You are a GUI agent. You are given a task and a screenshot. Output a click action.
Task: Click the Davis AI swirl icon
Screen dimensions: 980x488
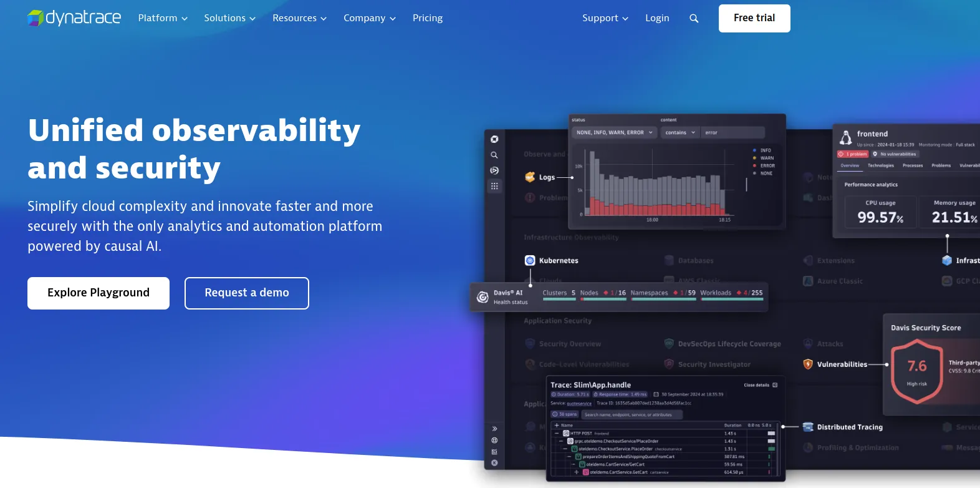483,297
